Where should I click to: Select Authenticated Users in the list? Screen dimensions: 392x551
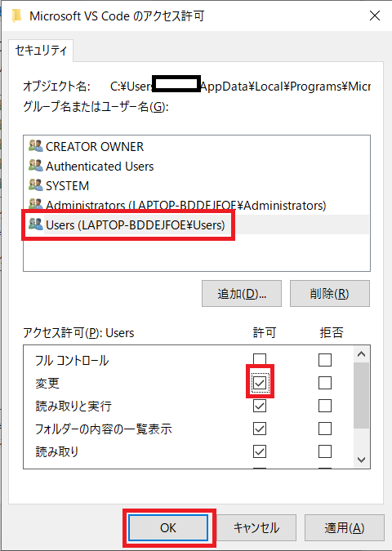197,167
